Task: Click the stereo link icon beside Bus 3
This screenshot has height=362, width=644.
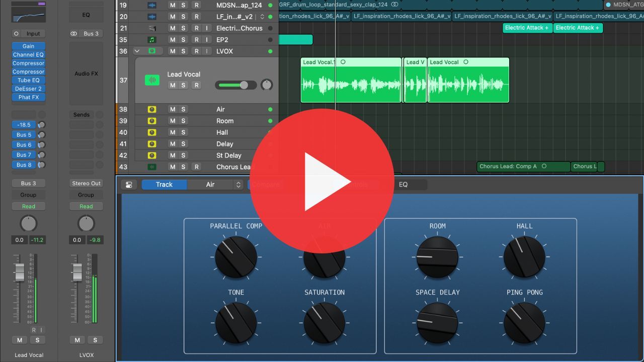Action: pyautogui.click(x=74, y=34)
